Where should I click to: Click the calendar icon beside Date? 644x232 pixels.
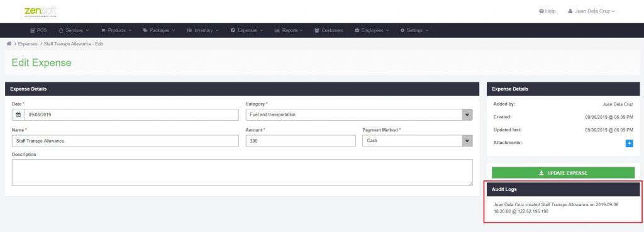[18, 114]
